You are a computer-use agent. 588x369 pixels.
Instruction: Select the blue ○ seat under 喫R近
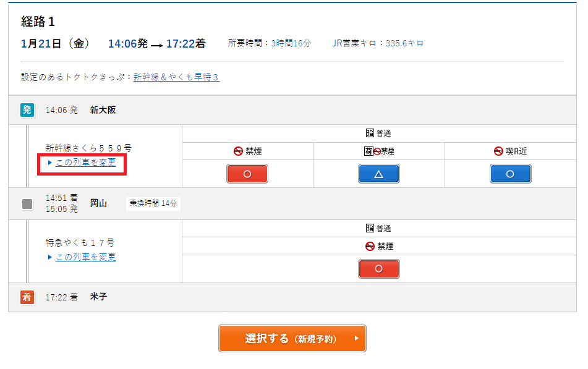510,174
